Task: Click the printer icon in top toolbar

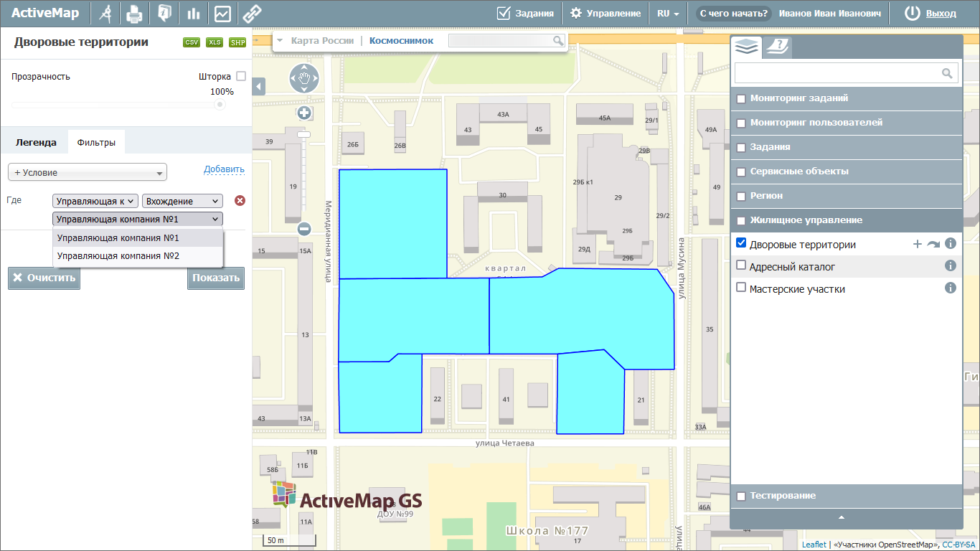Action: [134, 13]
